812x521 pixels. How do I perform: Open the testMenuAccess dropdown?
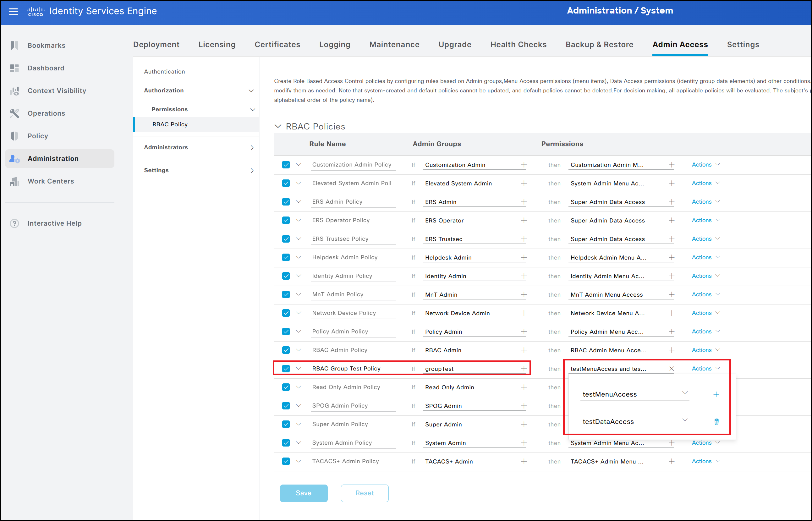point(685,393)
